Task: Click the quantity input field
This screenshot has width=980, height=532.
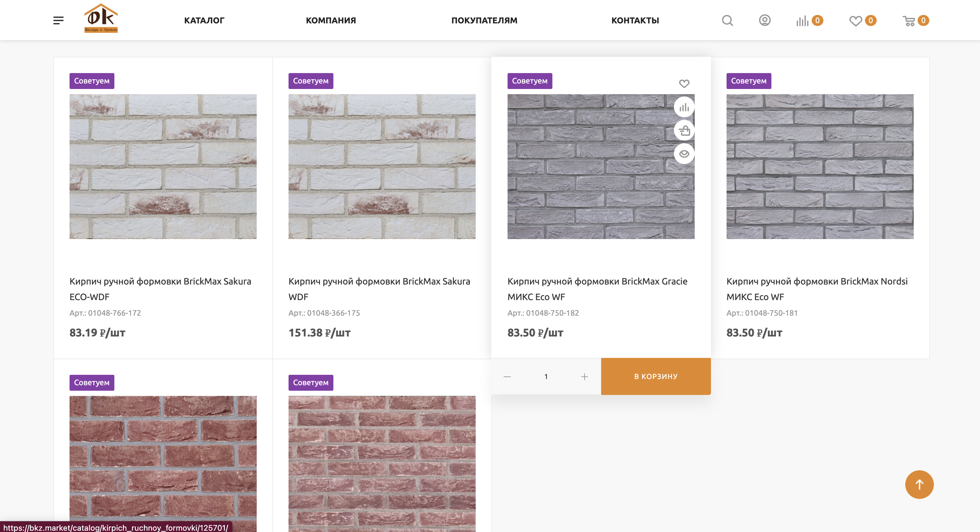Action: [546, 376]
